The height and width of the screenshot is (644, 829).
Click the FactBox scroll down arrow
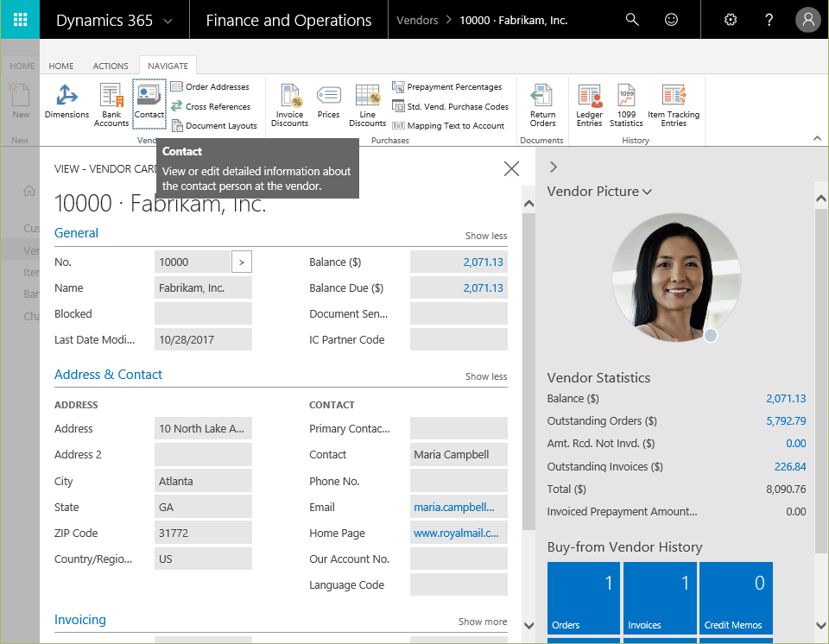(820, 626)
